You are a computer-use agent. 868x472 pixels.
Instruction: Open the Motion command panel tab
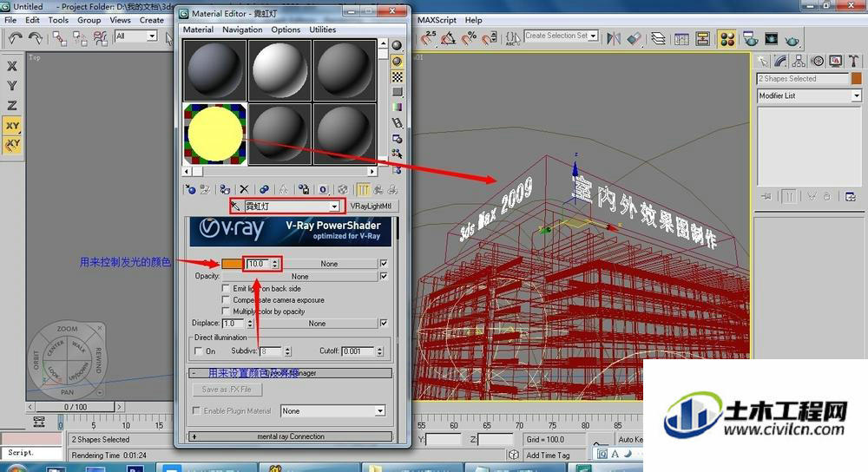point(818,61)
